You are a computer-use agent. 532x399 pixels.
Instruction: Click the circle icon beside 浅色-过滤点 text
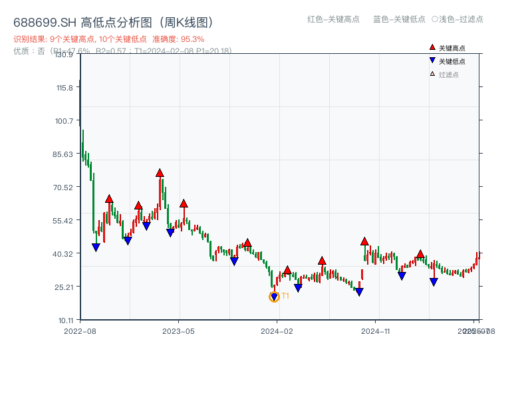click(x=434, y=19)
